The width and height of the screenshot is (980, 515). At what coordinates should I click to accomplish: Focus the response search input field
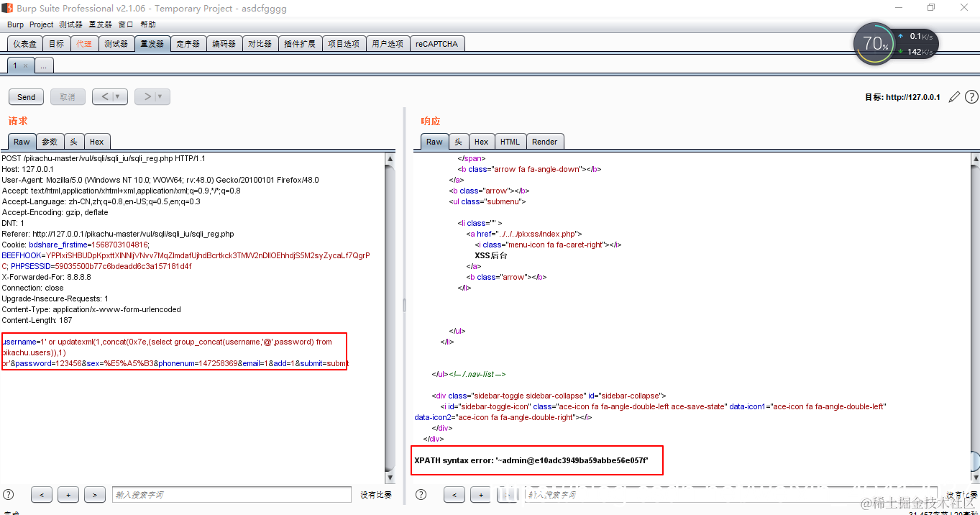coord(731,495)
